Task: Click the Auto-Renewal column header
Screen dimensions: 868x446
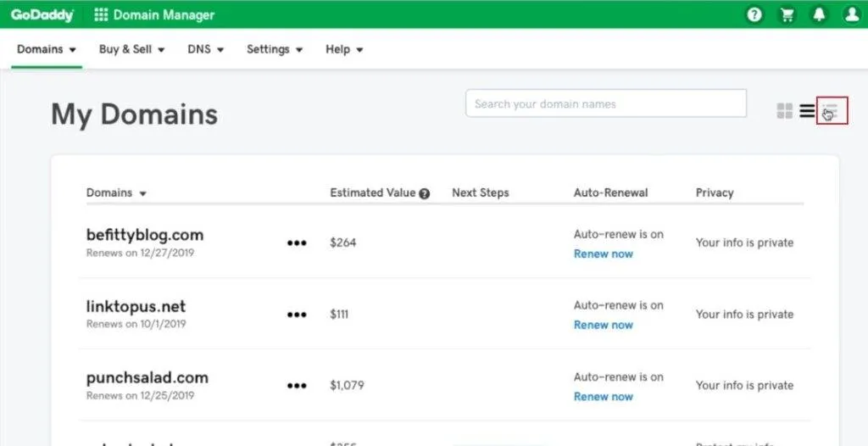Action: [x=610, y=192]
